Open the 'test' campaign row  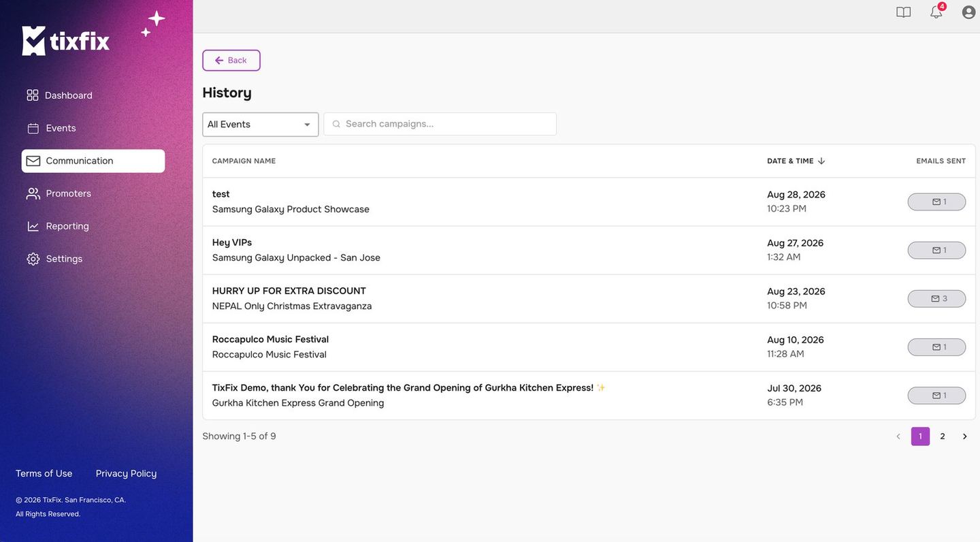[589, 202]
